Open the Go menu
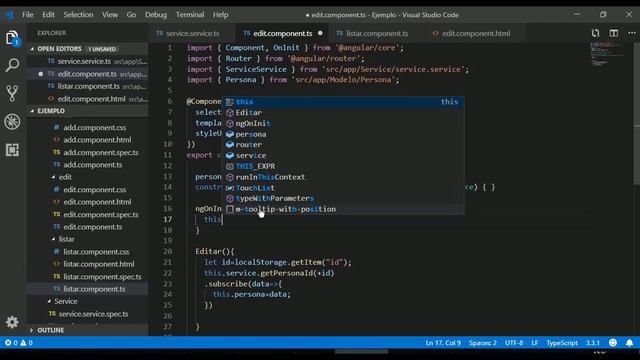Viewport: 640px width, 360px height. [x=131, y=15]
